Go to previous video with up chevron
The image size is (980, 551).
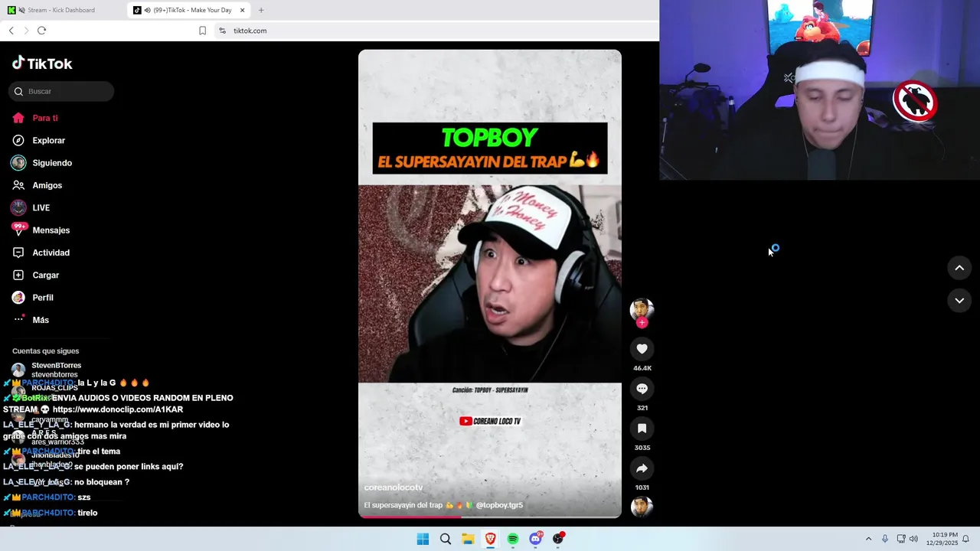point(959,268)
